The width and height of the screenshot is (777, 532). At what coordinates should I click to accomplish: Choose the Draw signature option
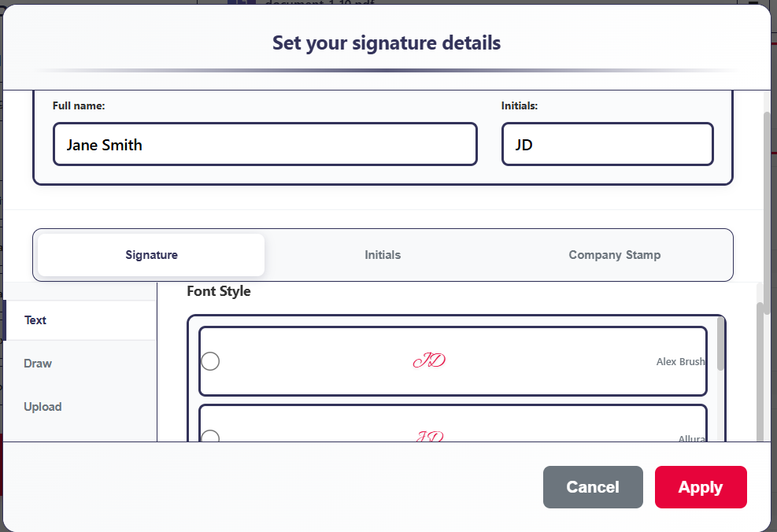(38, 364)
